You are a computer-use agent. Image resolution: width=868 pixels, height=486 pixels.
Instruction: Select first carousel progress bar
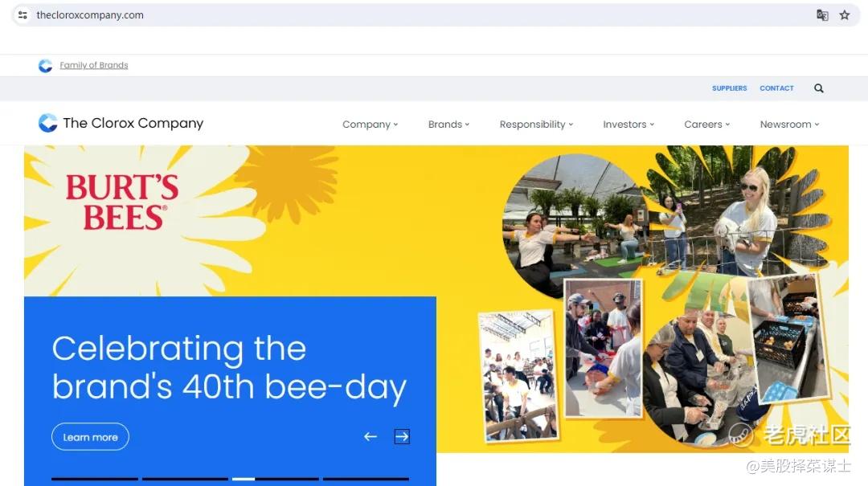tap(95, 479)
